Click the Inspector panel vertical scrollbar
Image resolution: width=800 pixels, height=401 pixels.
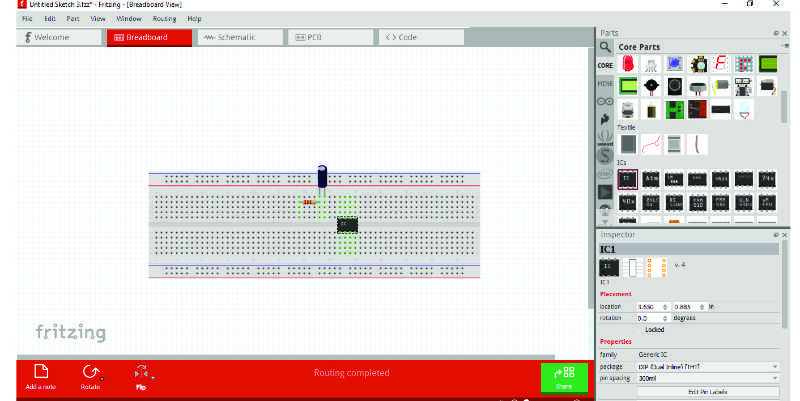tap(784, 286)
